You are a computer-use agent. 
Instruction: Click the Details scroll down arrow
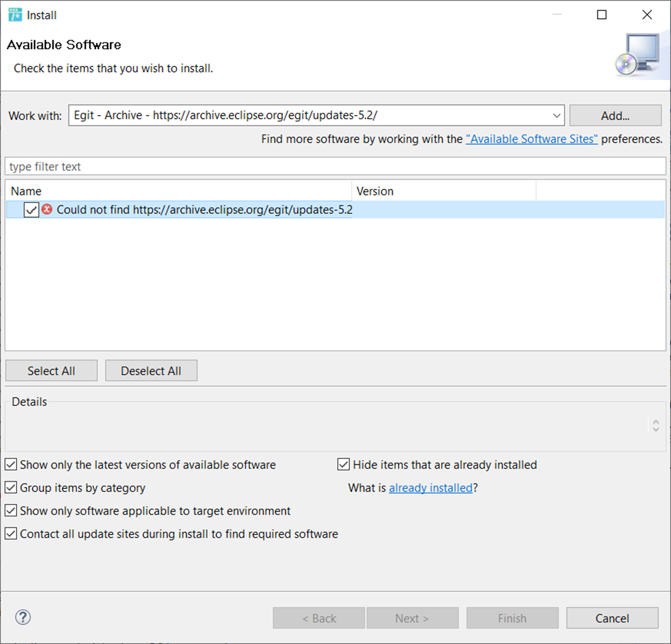[656, 429]
